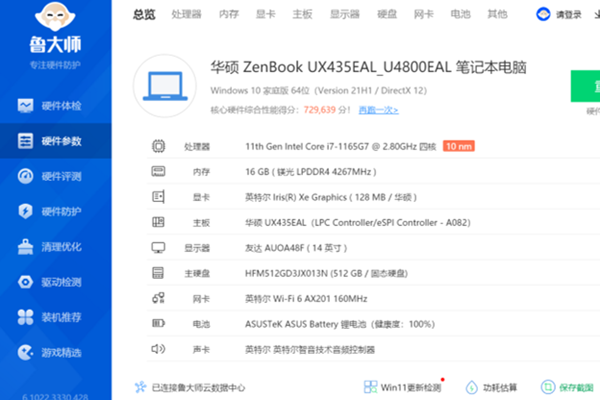Viewport: 600px width, 400px height.
Task: Click the ZenBook UX435EAL title
Action: click(368, 67)
